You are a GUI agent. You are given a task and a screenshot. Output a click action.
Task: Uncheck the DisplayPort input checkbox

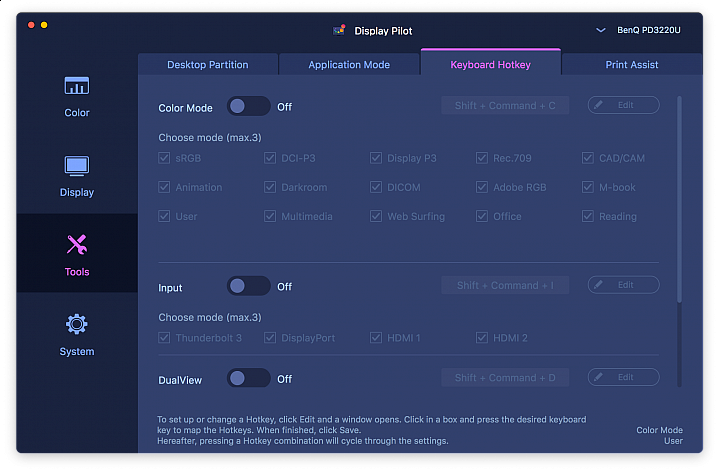coord(270,338)
